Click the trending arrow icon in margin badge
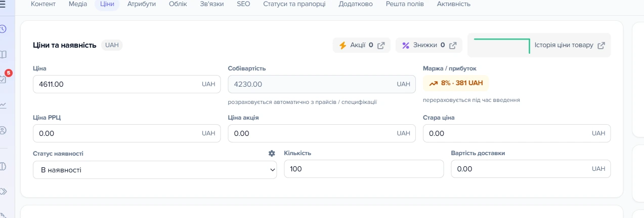Image resolution: width=644 pixels, height=218 pixels. point(433,83)
